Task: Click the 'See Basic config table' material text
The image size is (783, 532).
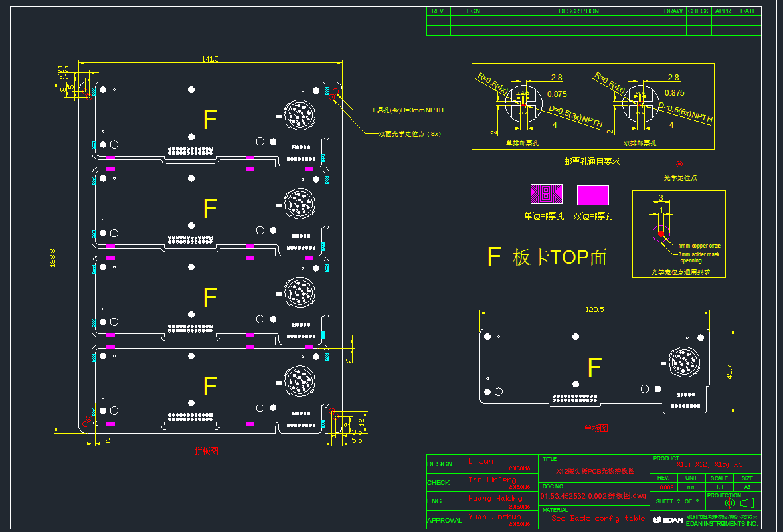Action: point(598,519)
